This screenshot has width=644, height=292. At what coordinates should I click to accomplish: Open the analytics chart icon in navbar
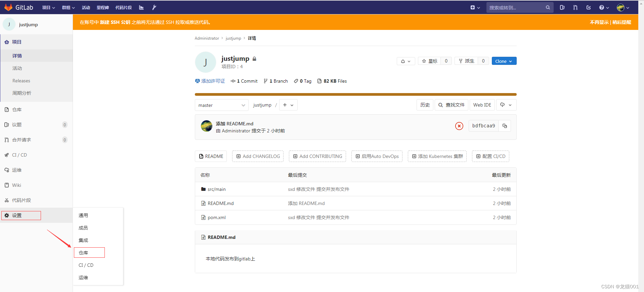[x=141, y=7]
